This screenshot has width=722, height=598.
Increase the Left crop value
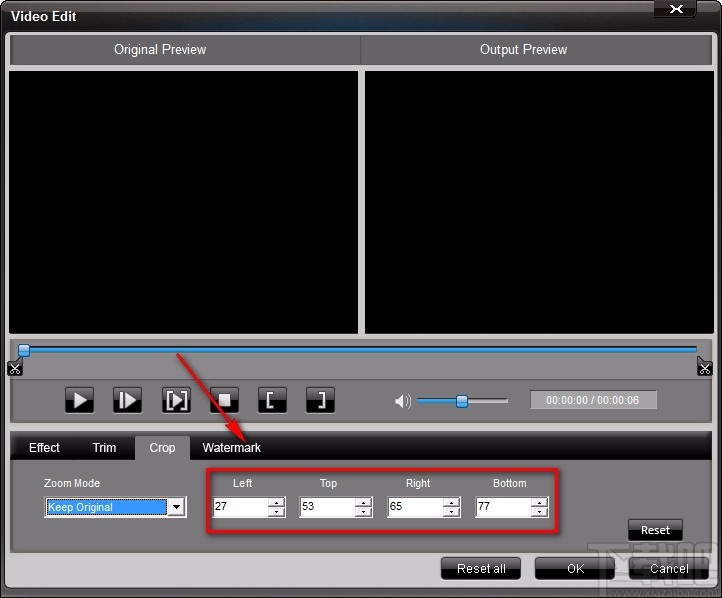(276, 502)
